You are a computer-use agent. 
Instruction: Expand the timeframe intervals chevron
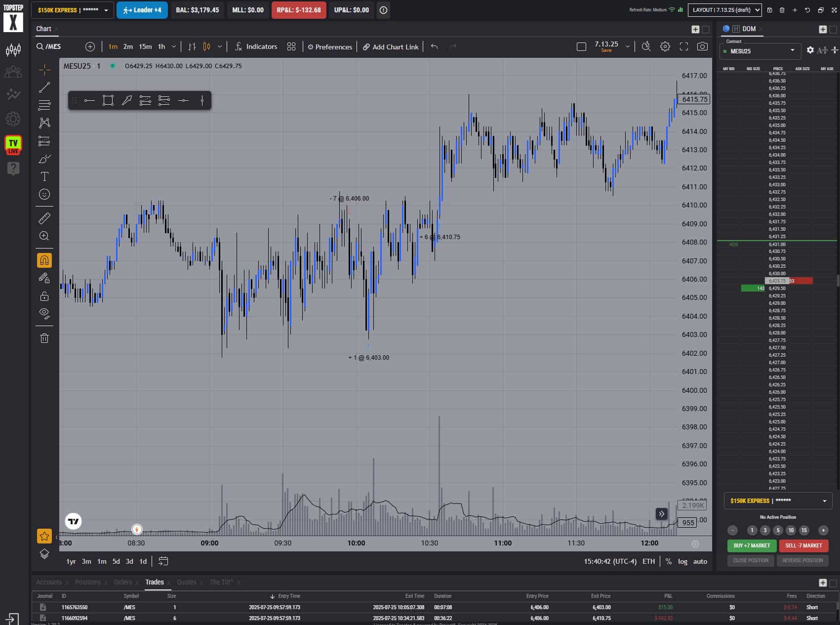tap(174, 46)
